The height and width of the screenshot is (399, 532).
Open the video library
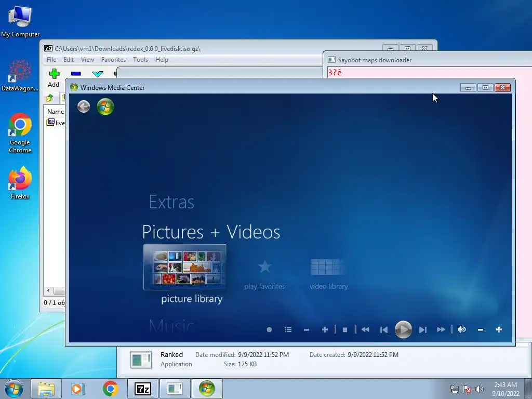point(328,275)
